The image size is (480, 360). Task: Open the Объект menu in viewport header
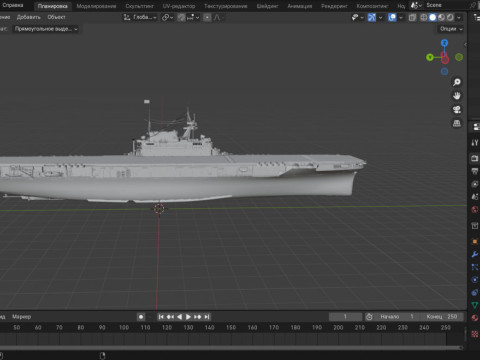(56, 17)
